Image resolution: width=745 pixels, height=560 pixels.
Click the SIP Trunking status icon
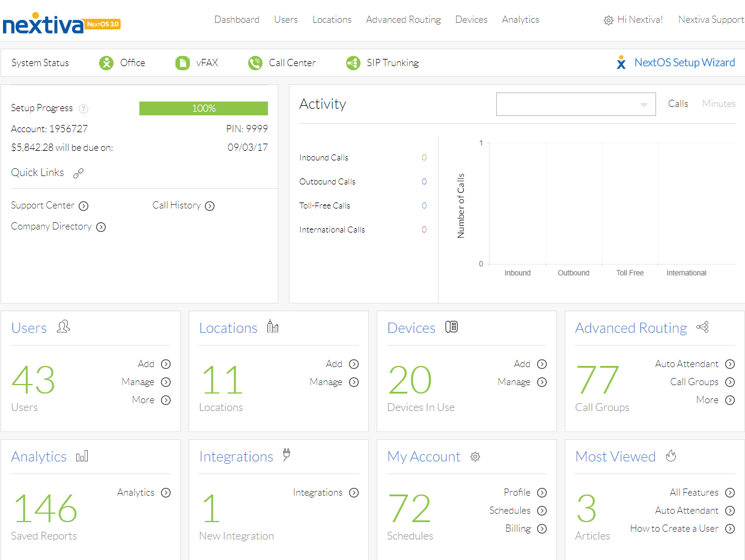point(353,63)
